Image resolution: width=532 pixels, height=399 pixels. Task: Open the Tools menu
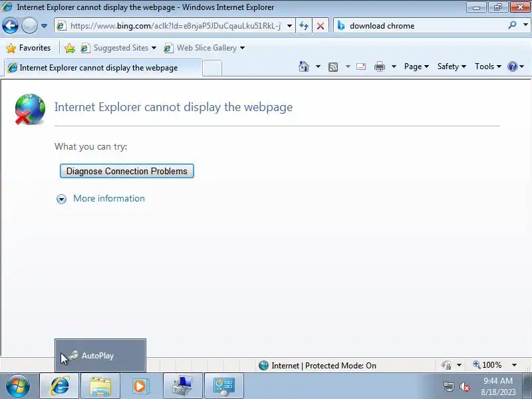click(x=488, y=66)
